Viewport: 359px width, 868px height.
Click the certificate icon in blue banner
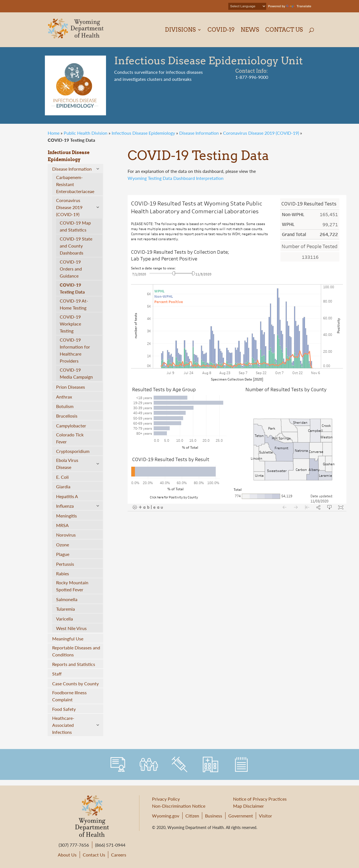(x=118, y=764)
